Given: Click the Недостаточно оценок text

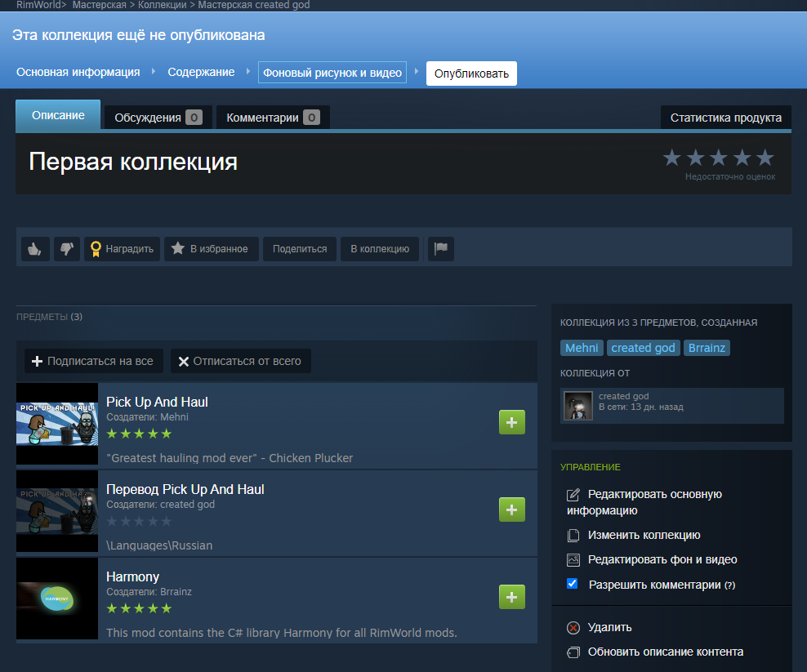Looking at the screenshot, I should pyautogui.click(x=729, y=177).
